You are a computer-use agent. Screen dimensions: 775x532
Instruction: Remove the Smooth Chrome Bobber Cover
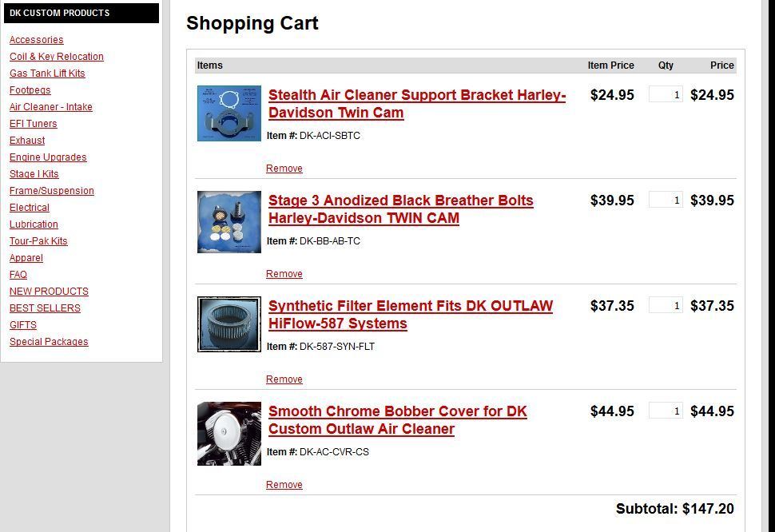[x=284, y=485]
